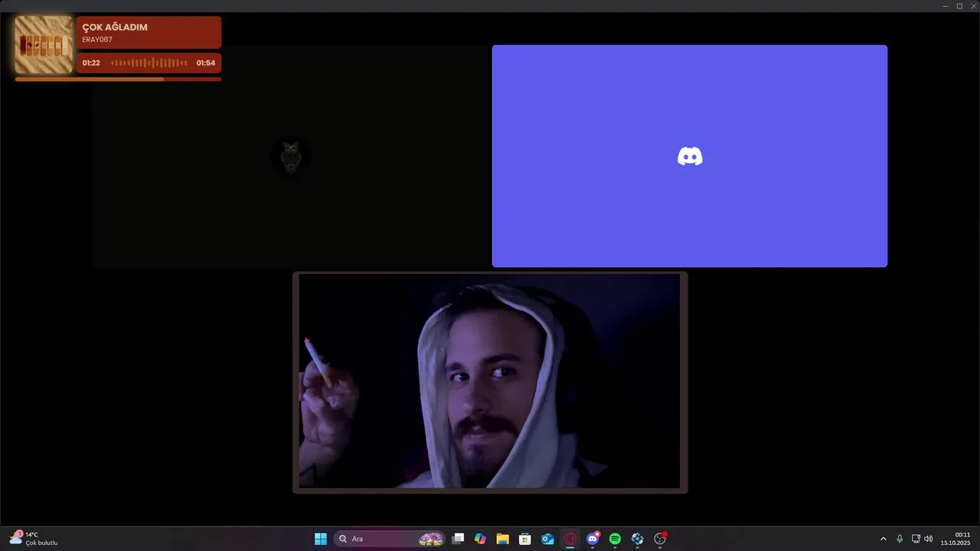Switch to Opera browser in the taskbar

coord(570,539)
